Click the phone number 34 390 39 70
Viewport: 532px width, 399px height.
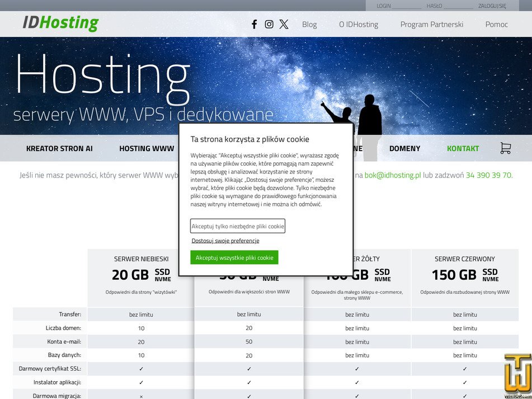tap(488, 175)
